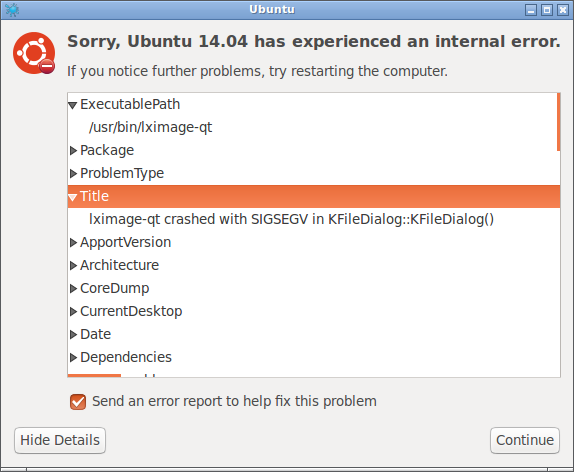The height and width of the screenshot is (472, 574).
Task: Click the Apport bug icon in title bar
Action: pyautogui.click(x=12, y=10)
